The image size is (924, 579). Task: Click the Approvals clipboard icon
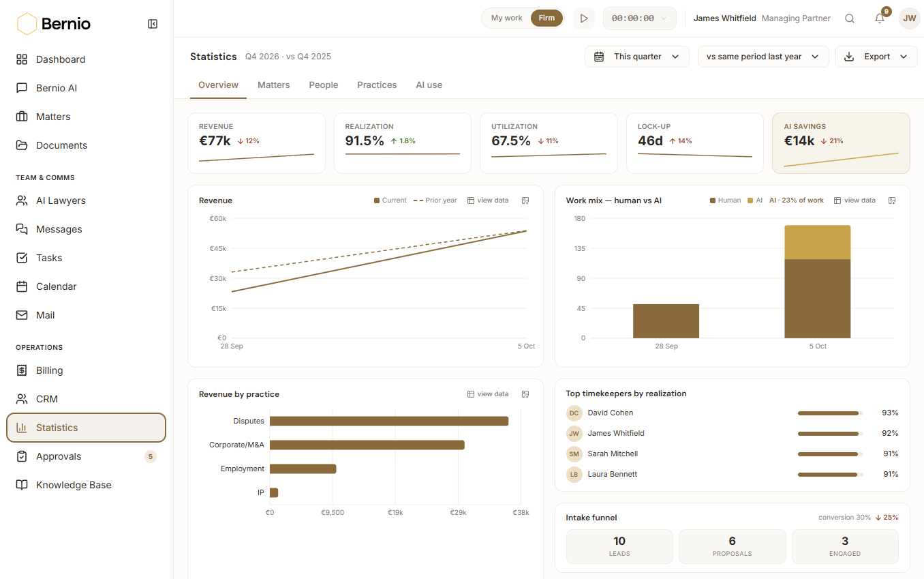pyautogui.click(x=22, y=456)
